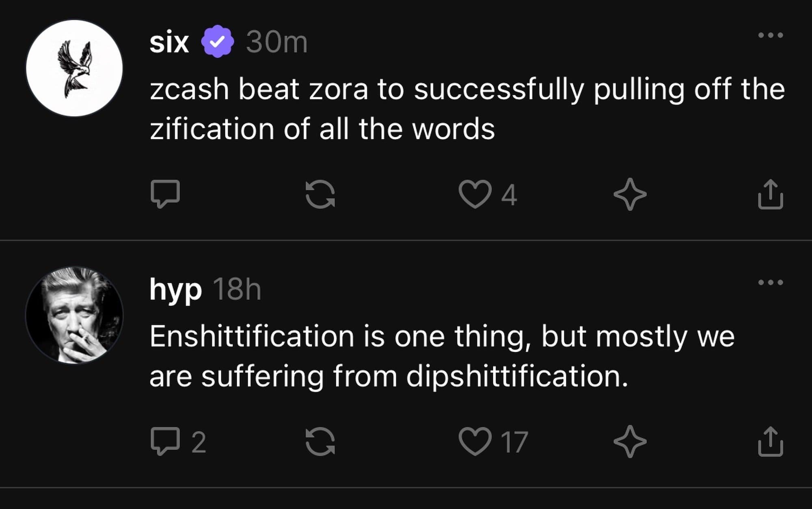
Task: Open the 18h timestamp on hyp's post
Action: coord(237,289)
